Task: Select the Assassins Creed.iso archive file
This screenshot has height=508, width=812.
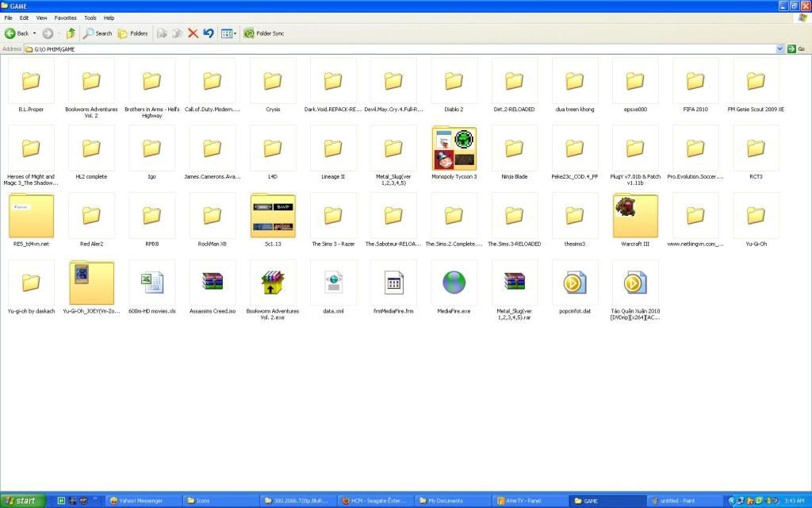Action: click(213, 287)
